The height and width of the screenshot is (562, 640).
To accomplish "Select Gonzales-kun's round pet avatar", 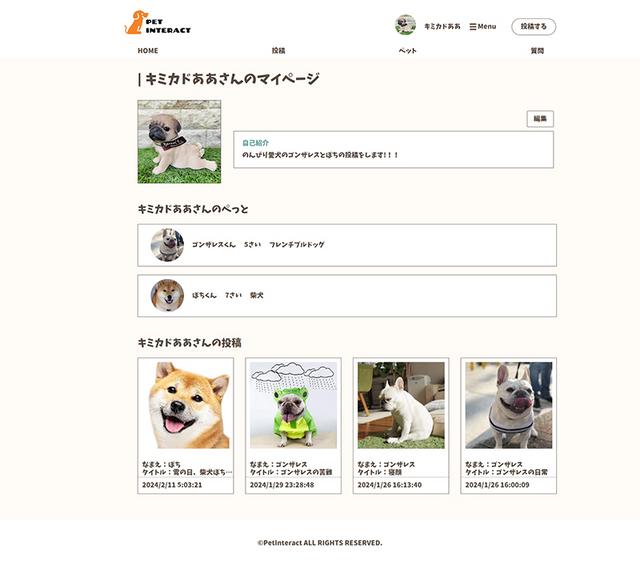I will (167, 245).
